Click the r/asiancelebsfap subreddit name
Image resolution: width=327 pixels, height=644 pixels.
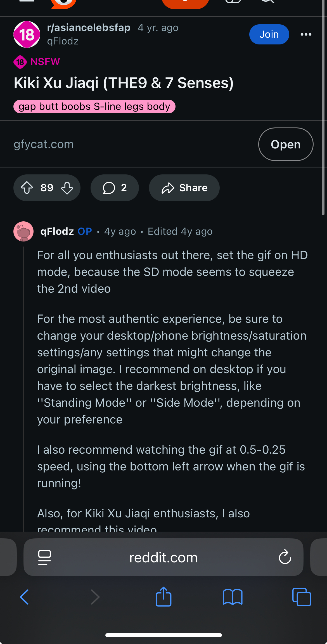[89, 28]
